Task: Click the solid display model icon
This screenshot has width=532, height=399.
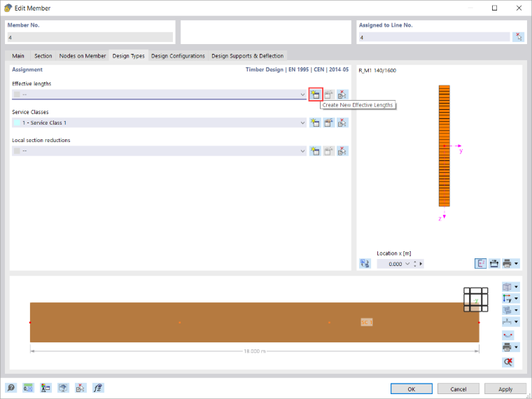Action: pyautogui.click(x=507, y=310)
